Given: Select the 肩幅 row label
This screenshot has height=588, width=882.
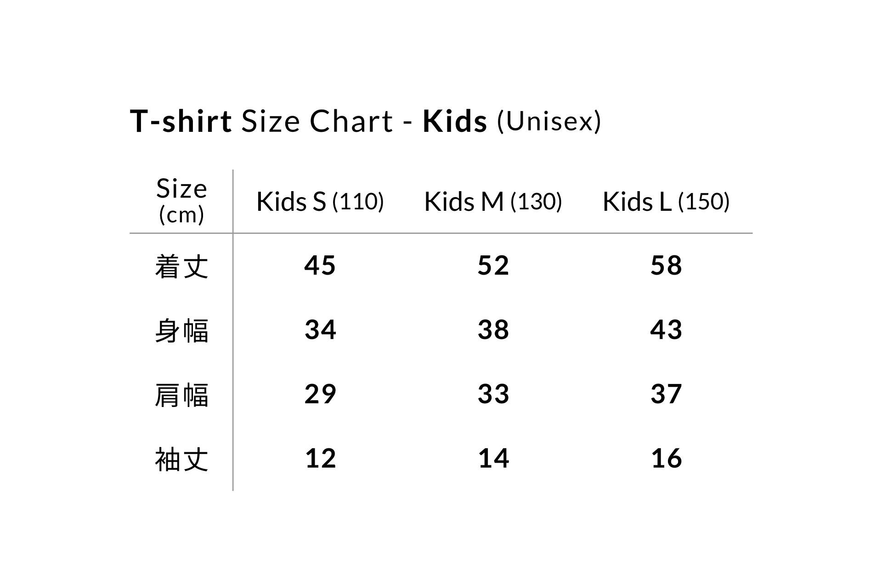Looking at the screenshot, I should click(x=181, y=395).
